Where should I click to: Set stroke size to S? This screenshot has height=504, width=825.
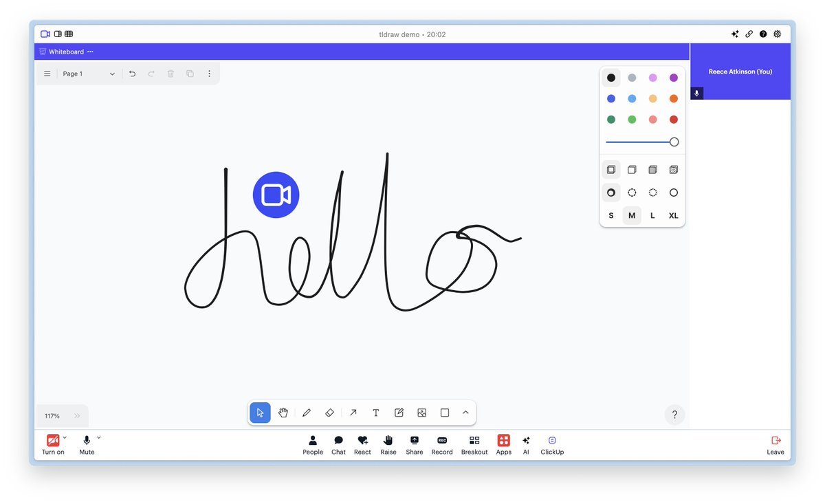611,215
